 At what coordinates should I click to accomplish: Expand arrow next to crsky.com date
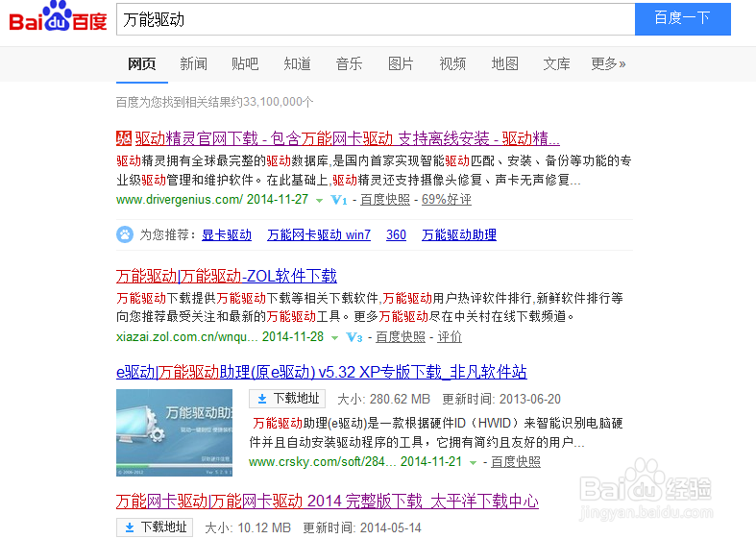coord(473,463)
